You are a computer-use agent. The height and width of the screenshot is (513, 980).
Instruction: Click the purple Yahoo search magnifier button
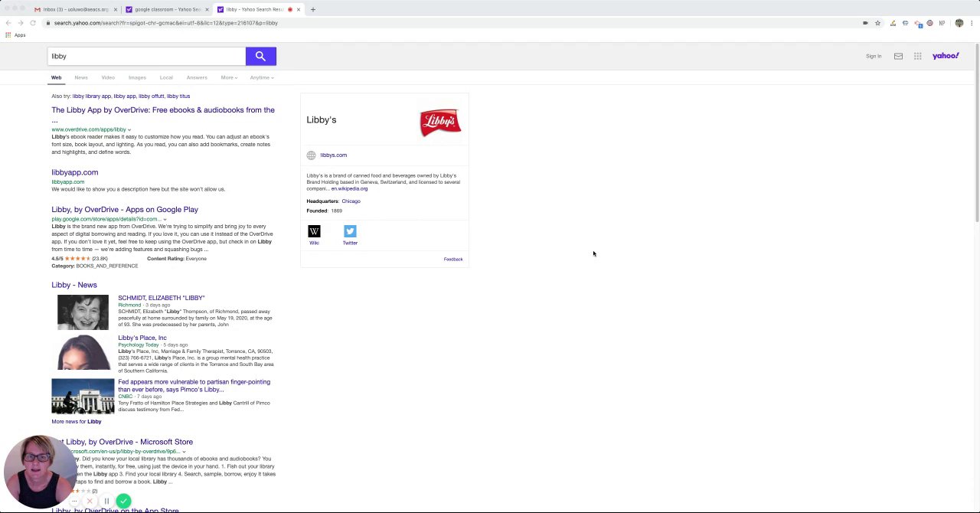pyautogui.click(x=260, y=56)
